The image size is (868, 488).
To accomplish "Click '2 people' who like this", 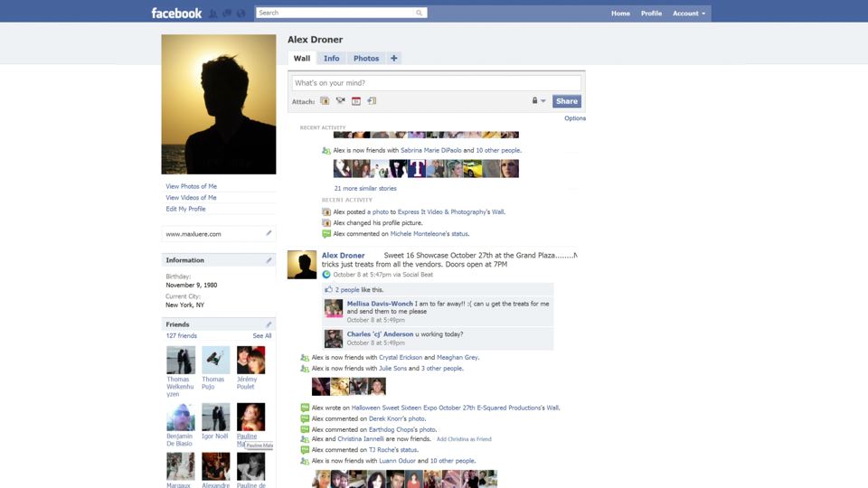I will (x=347, y=289).
